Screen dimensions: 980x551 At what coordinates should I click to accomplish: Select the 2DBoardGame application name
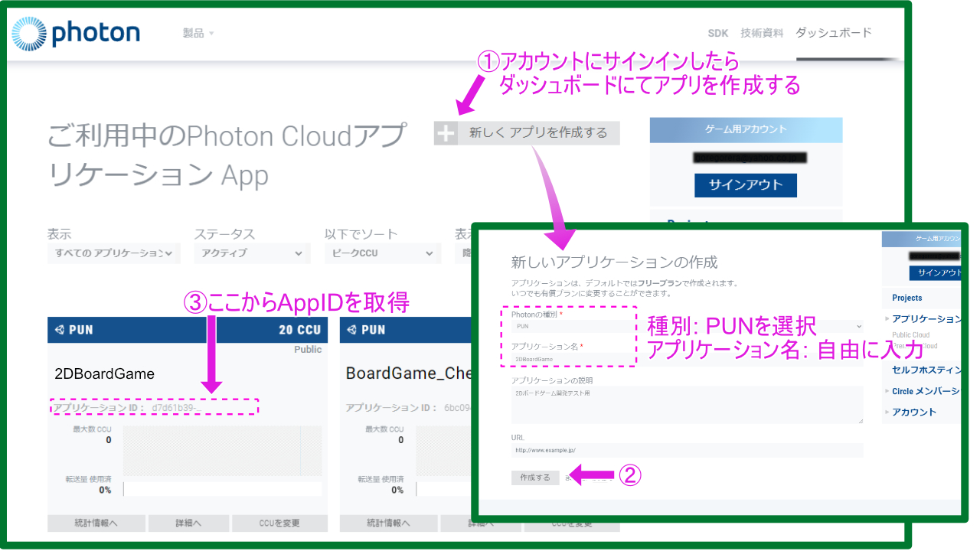(x=104, y=374)
